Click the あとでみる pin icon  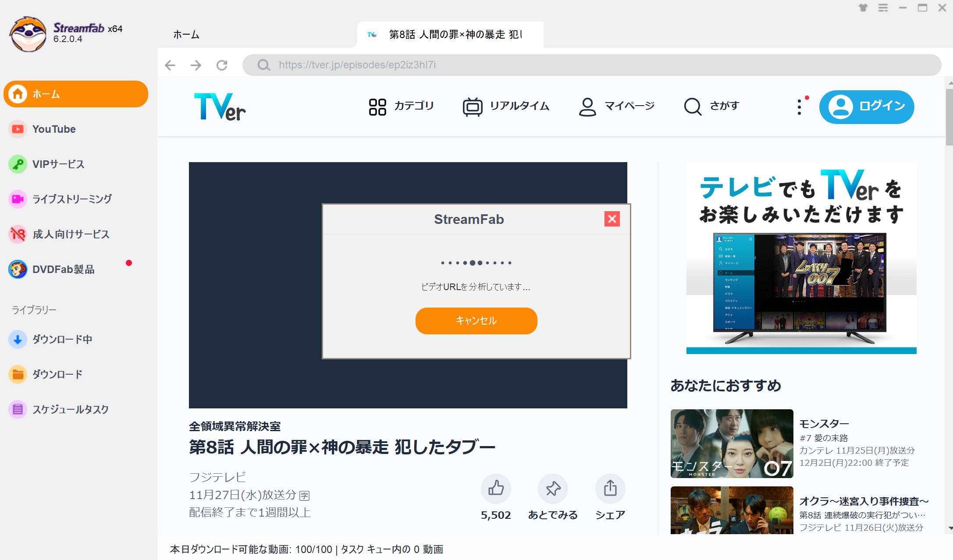553,489
